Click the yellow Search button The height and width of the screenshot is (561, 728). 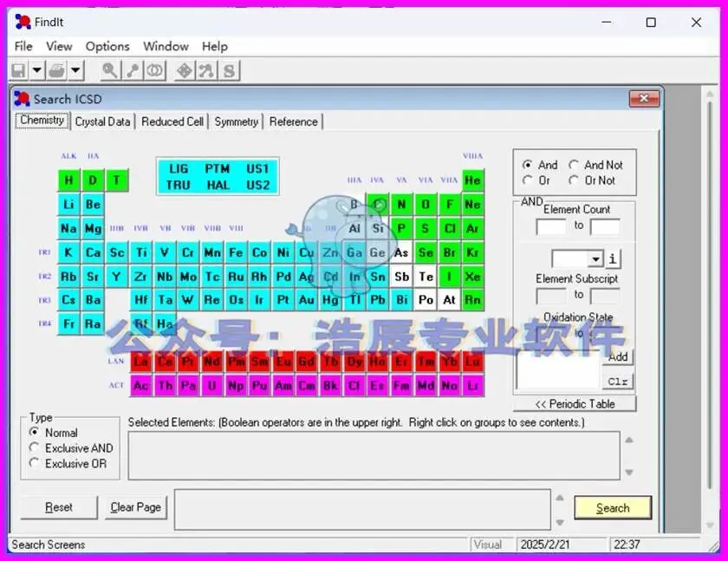[x=613, y=507]
